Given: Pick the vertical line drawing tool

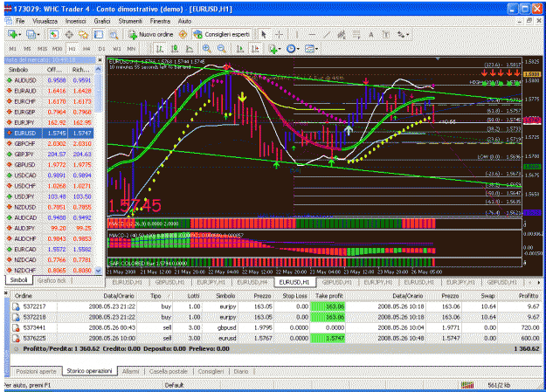Looking at the screenshot, I should (297, 34).
